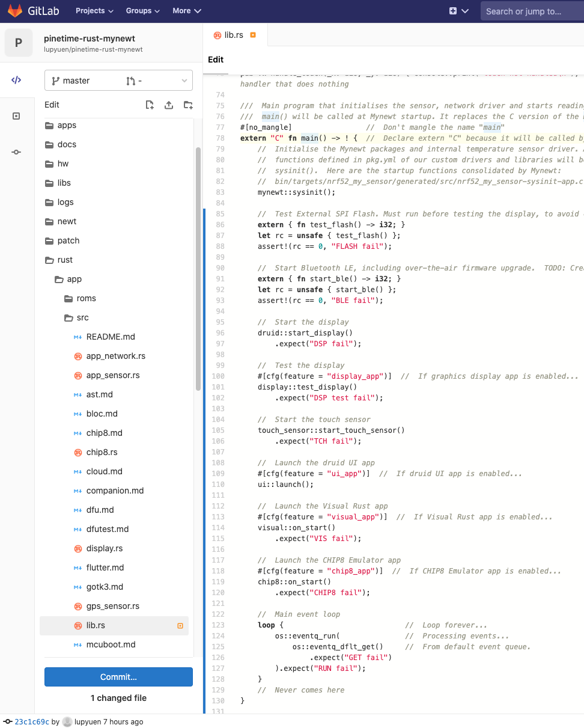Screen dimensions: 584x728
Task: Click the New file icon
Action: point(150,105)
